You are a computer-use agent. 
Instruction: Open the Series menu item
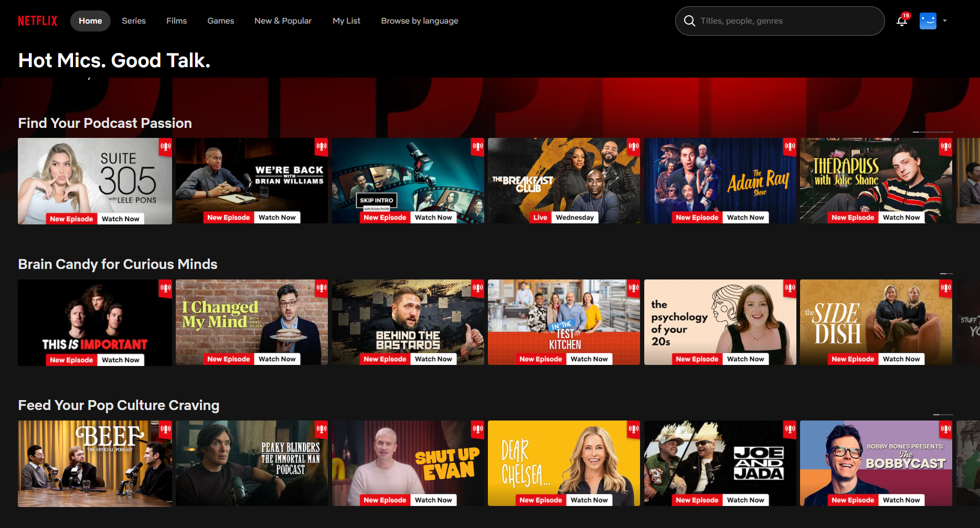134,21
